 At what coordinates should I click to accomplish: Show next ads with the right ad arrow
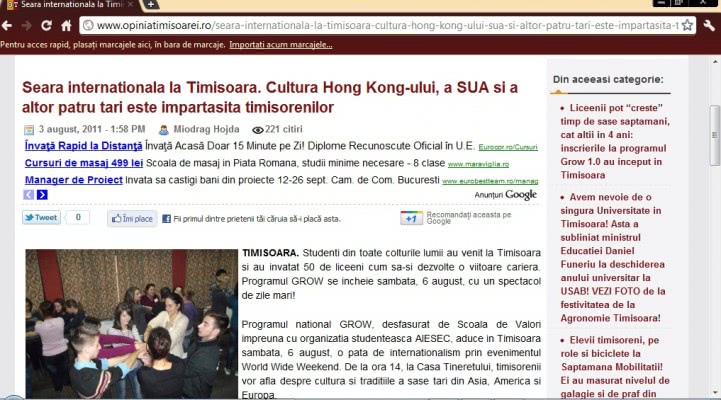click(x=42, y=194)
